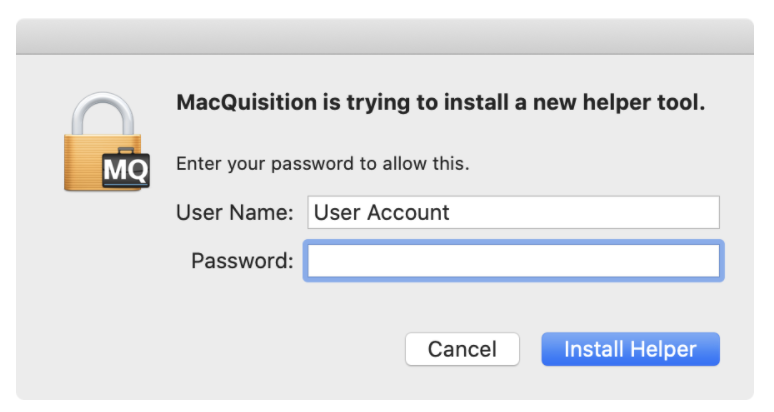Screen dimensions: 774x412
Task: Click the dialog's gray title bar
Action: click(x=385, y=37)
